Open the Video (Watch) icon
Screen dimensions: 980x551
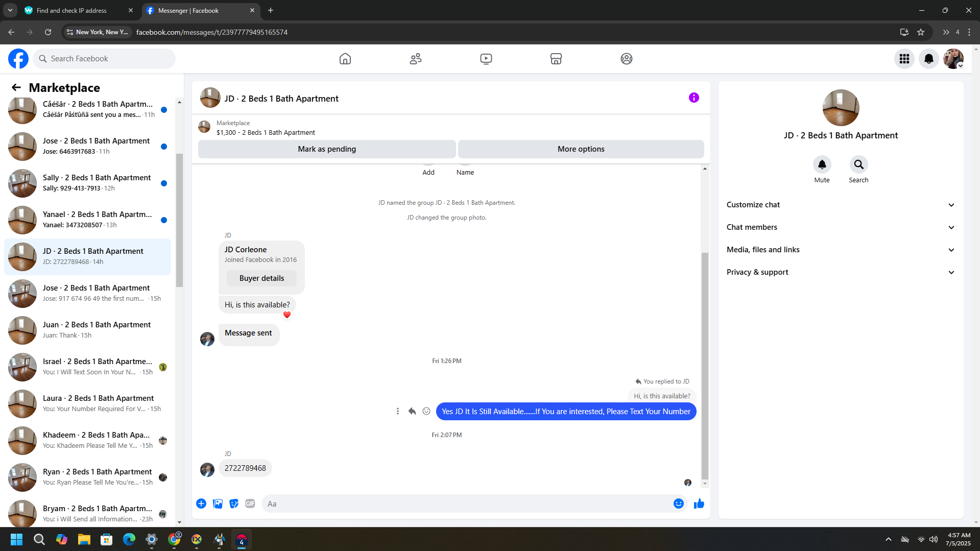coord(486,59)
